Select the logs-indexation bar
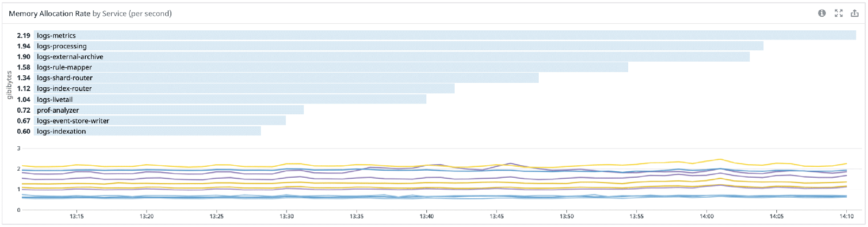 (147, 131)
